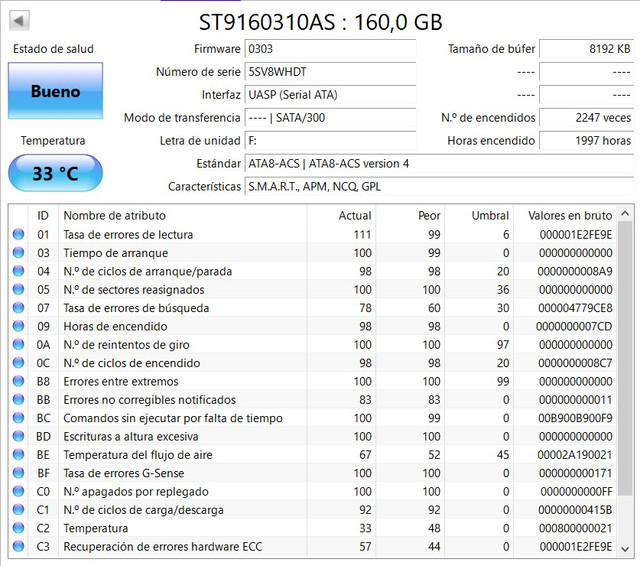Click status dot for attribute C1
This screenshot has height=566, width=640.
point(18,510)
